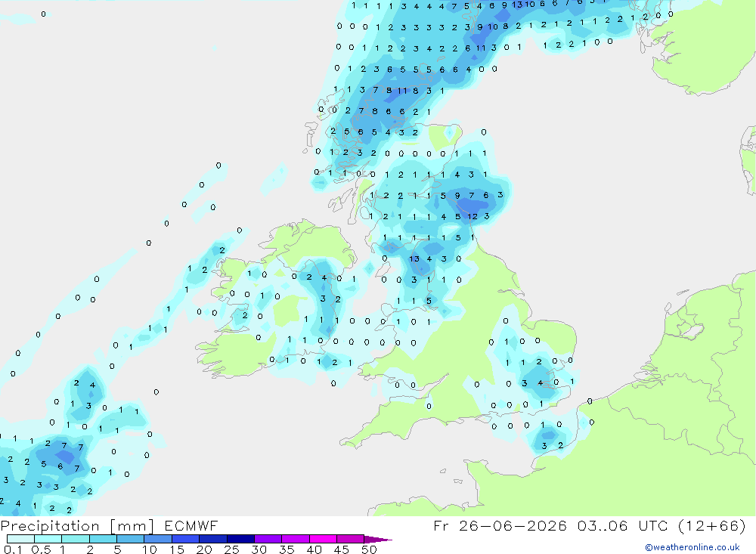The width and height of the screenshot is (756, 554).
Task: Click the 'ECMWF' model label
Action: point(191,525)
